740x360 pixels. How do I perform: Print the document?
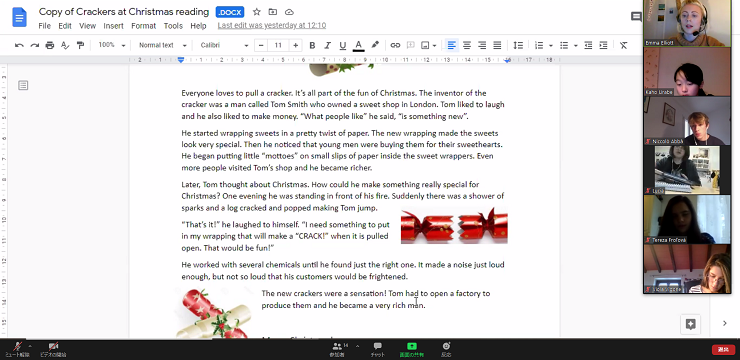click(50, 45)
